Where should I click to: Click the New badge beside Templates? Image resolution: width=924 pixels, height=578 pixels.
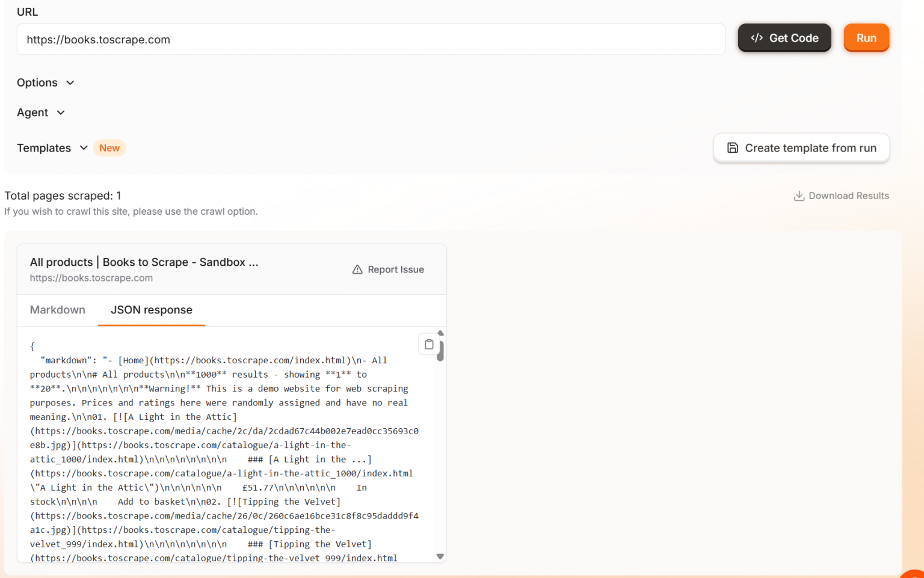109,147
